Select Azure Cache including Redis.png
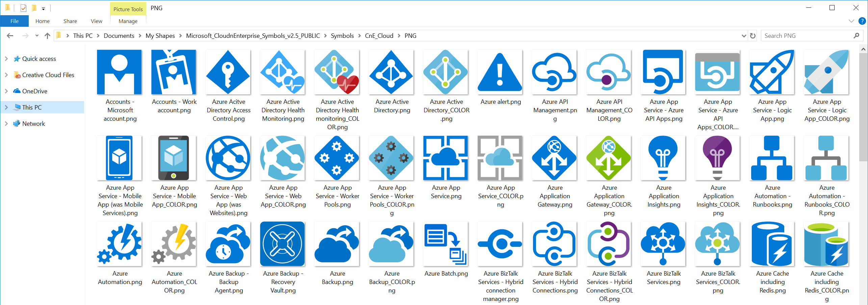868x305 pixels. 772,243
